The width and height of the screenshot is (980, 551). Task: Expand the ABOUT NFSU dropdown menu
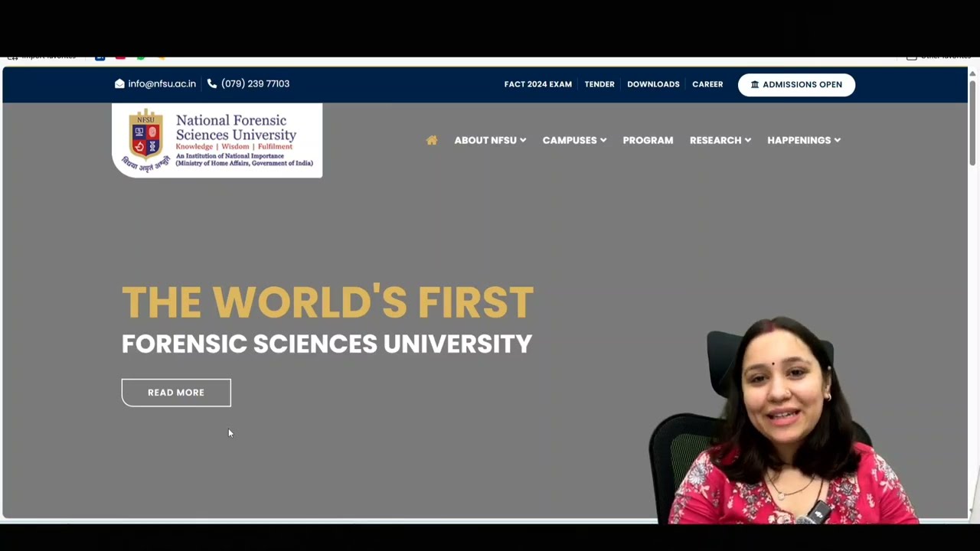click(x=490, y=140)
